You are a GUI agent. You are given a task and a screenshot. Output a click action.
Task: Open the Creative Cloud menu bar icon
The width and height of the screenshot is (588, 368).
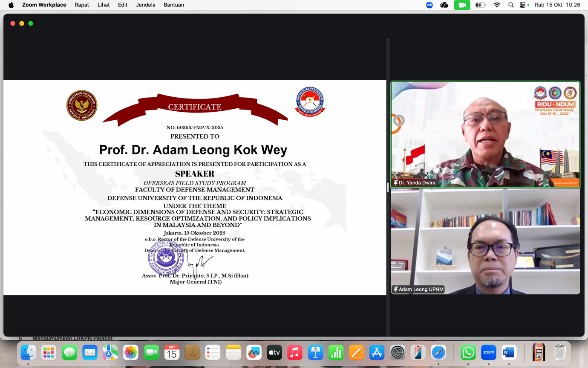(x=444, y=5)
